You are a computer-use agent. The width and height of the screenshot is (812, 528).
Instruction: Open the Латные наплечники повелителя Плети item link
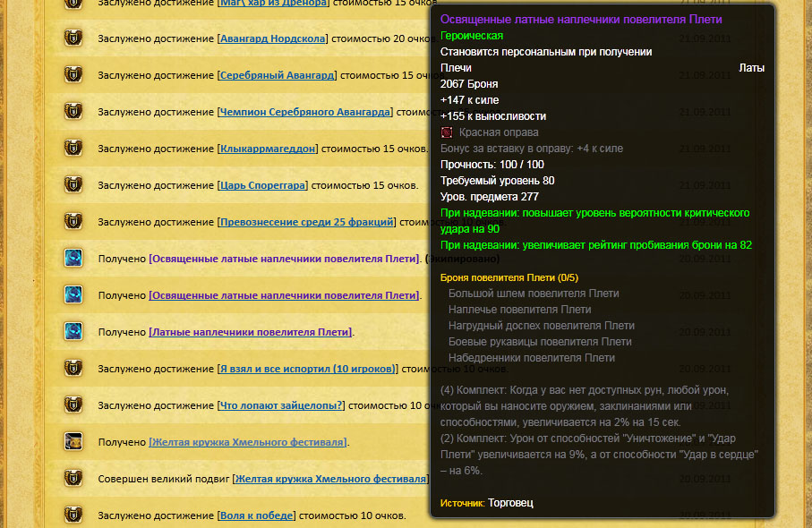[x=251, y=332]
